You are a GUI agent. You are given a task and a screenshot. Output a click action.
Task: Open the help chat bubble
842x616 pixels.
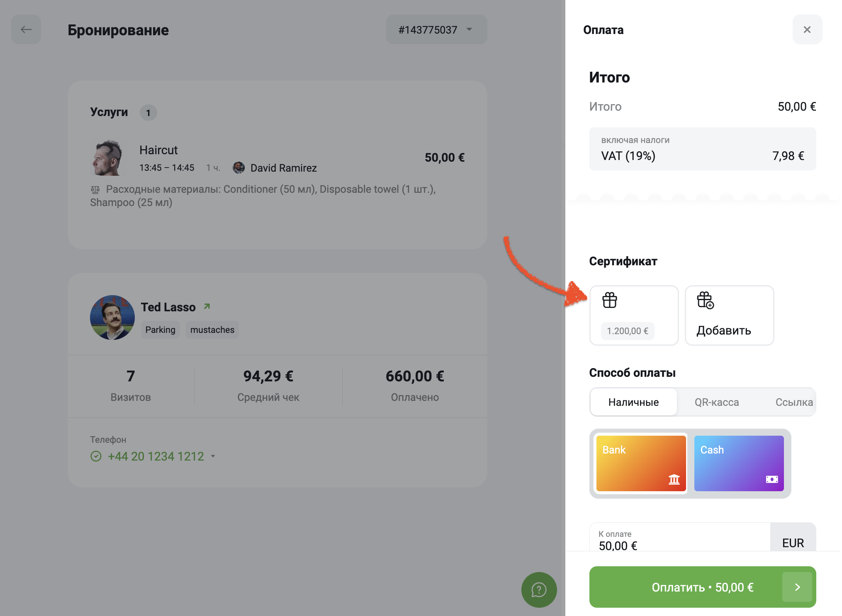pyautogui.click(x=539, y=589)
